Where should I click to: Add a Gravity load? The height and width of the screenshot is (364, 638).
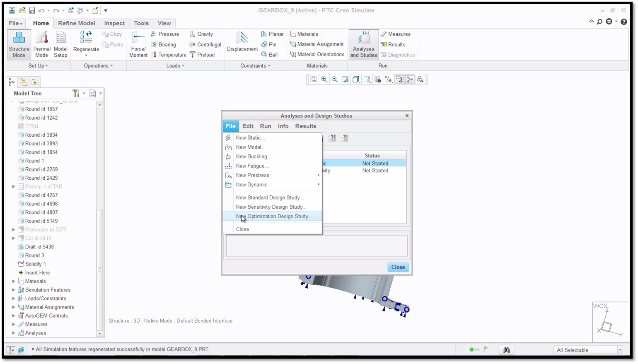(x=201, y=34)
